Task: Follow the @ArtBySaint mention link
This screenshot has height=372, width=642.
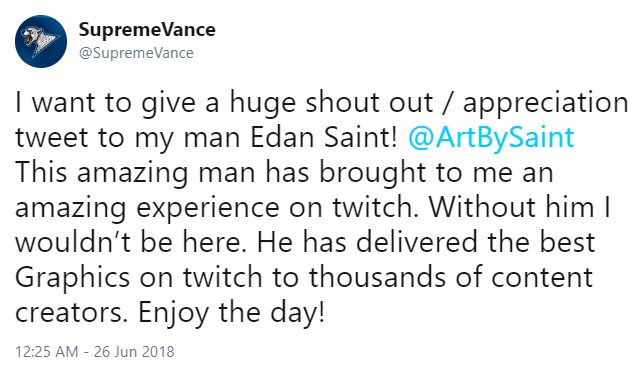Action: point(491,137)
